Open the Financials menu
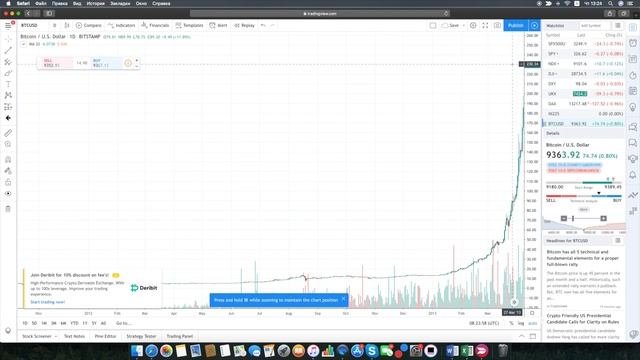 [x=155, y=25]
